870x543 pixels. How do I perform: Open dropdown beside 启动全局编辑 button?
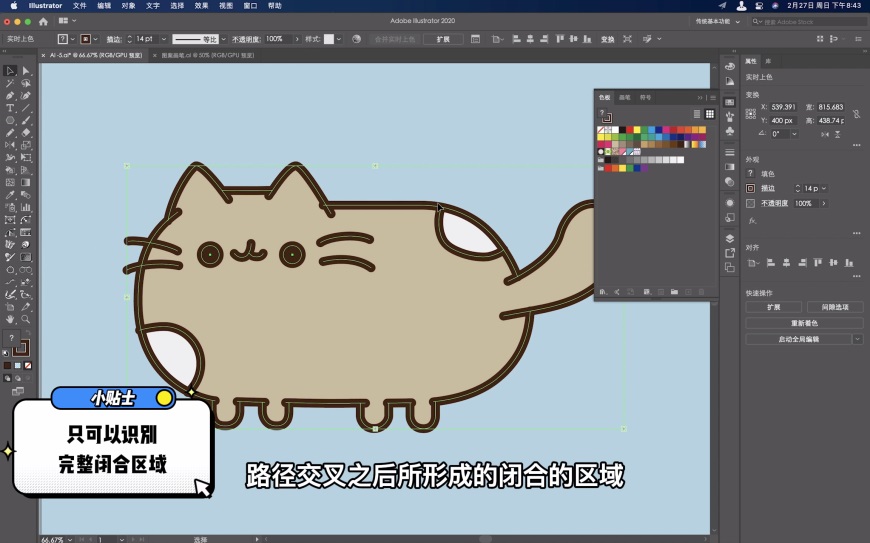point(858,339)
